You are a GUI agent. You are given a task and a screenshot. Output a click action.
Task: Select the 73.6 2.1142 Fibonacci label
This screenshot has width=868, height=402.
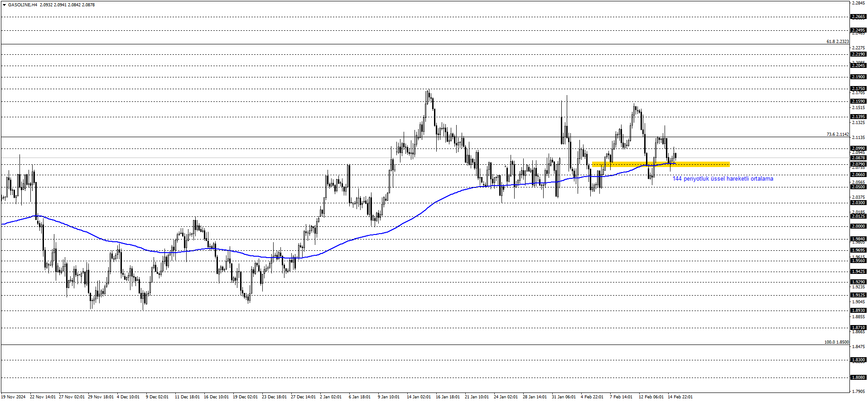coord(838,134)
